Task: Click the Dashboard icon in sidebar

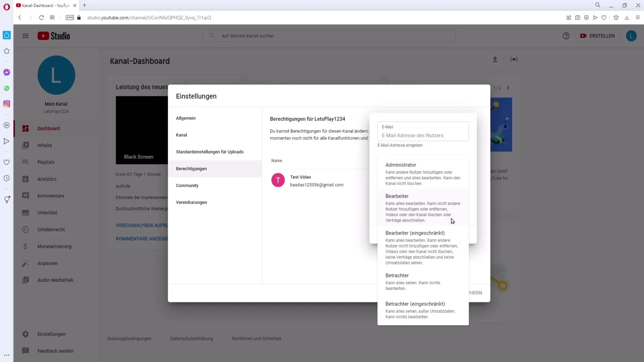Action: click(25, 128)
